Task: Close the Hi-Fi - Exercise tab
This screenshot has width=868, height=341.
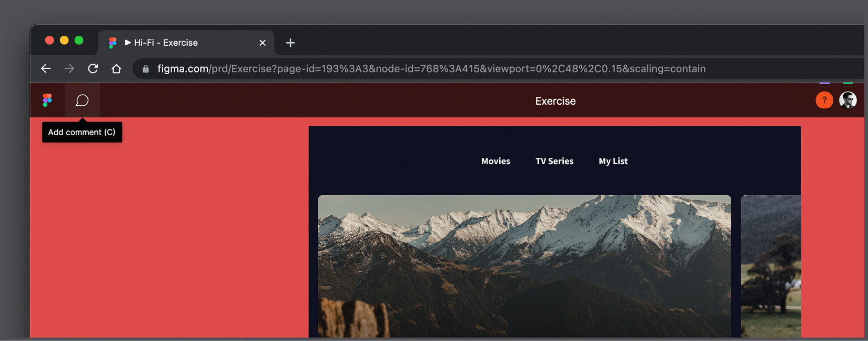Action: coord(263,43)
